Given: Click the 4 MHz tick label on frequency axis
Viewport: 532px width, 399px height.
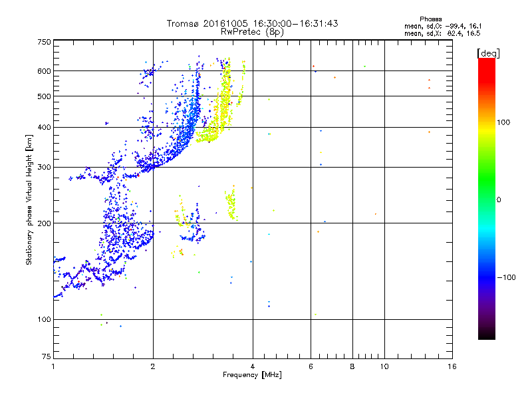Looking at the screenshot, I should [x=253, y=366].
